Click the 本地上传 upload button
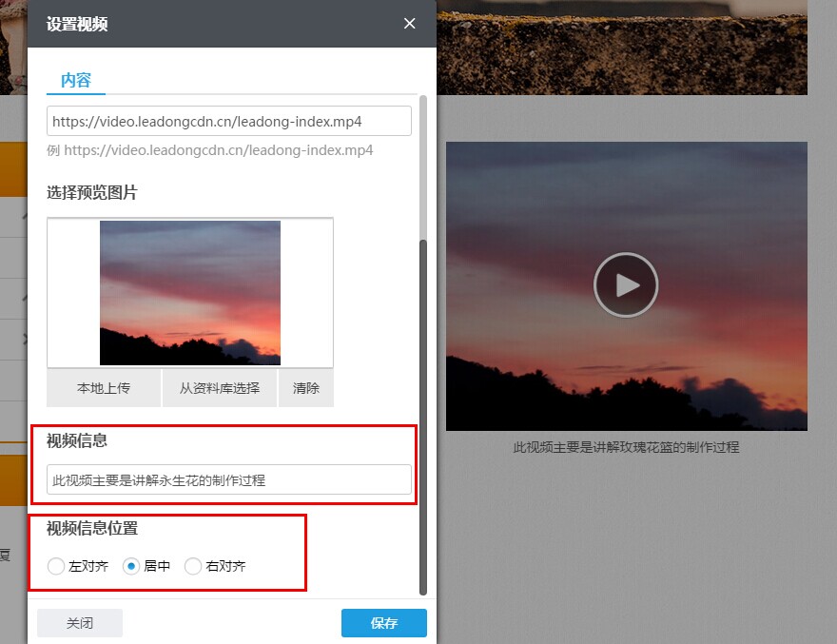 [103, 388]
